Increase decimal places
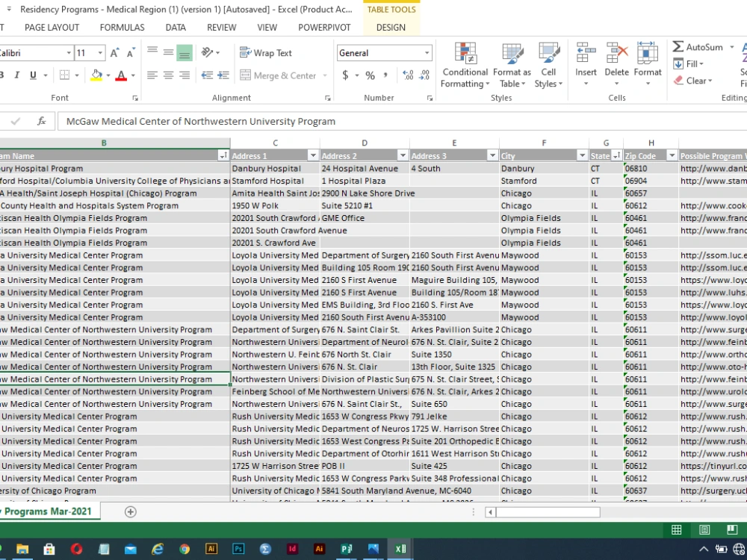The height and width of the screenshot is (560, 747). (x=409, y=75)
